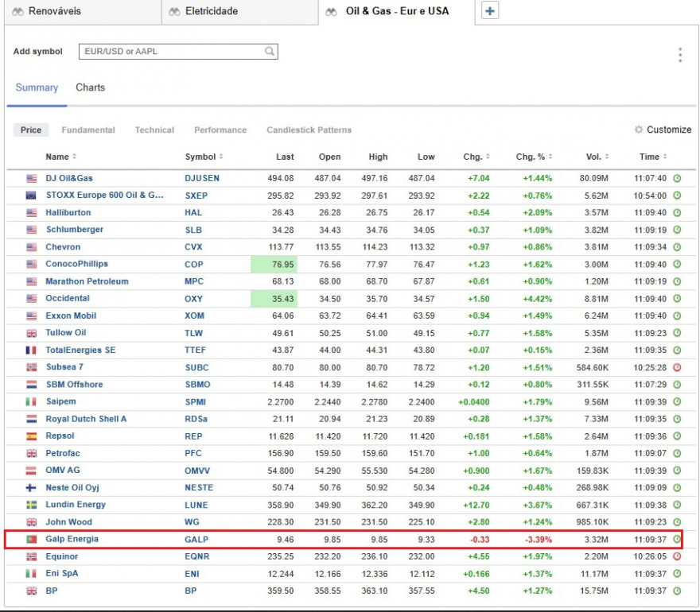The width and height of the screenshot is (700, 612).
Task: Click the 15.75M volume value for BP
Action: (x=594, y=591)
